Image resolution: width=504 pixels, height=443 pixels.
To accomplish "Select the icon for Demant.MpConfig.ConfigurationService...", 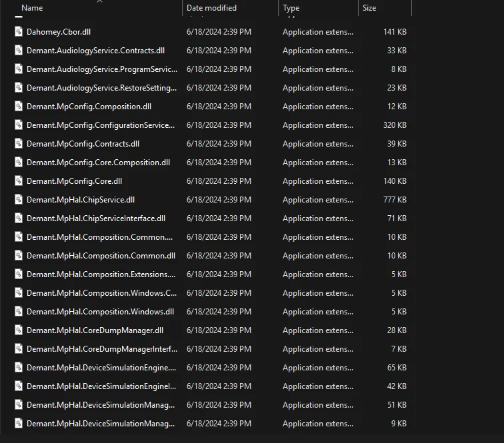I will pyautogui.click(x=19, y=125).
